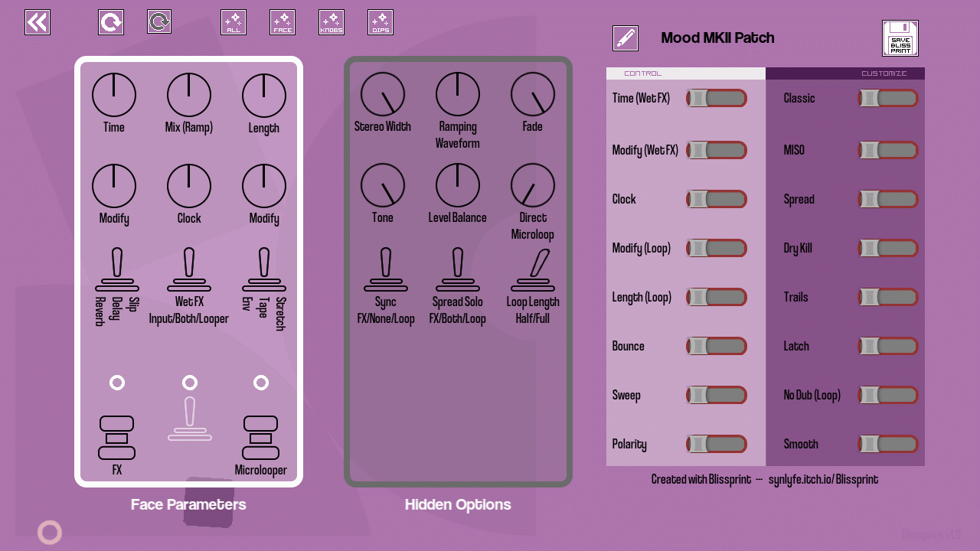Toggle the Modify (Loop) DIP switch

pyautogui.click(x=717, y=248)
